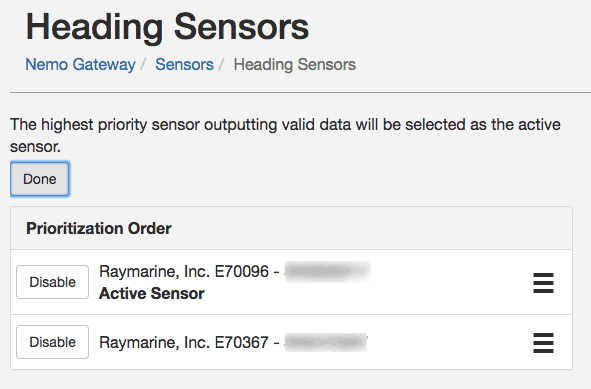
Task: Click the horizontal divider below the breadcrumbs
Action: pos(300,92)
